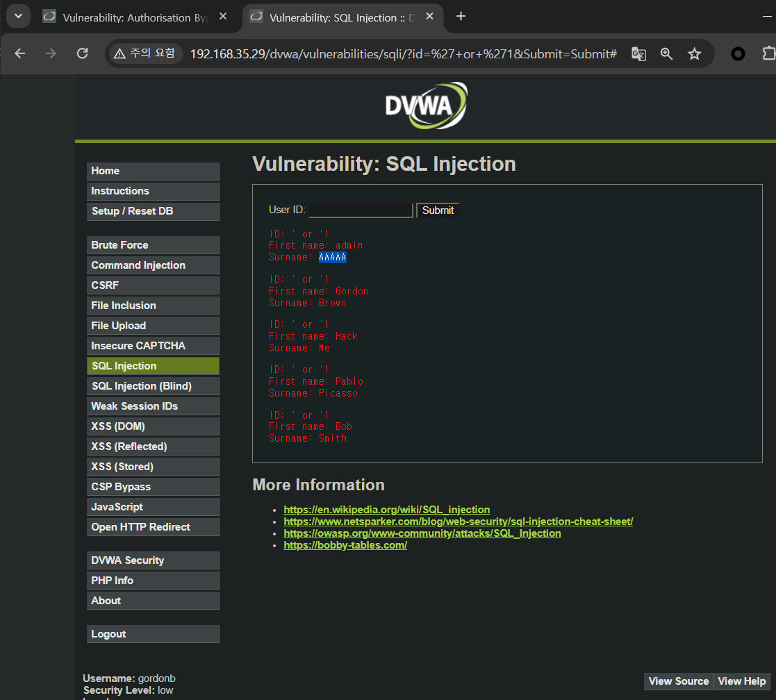Open the Wikipedia SQL injection link
The width and height of the screenshot is (776, 700).
(x=386, y=510)
